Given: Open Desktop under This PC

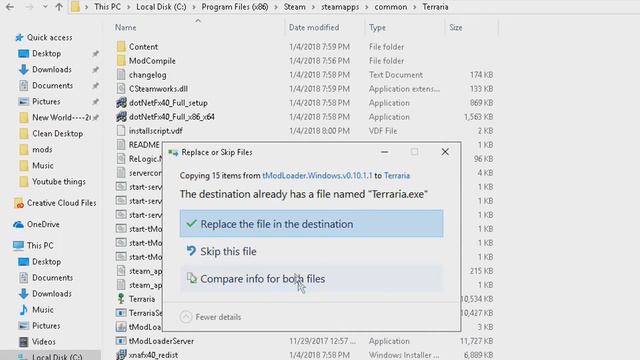Looking at the screenshot, I should pyautogui.click(x=47, y=262).
